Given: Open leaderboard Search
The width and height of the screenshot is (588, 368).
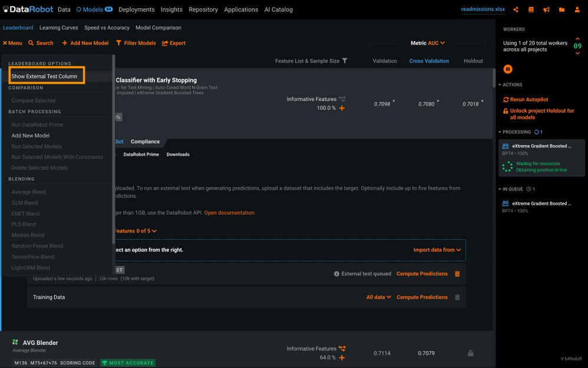Looking at the screenshot, I should (x=41, y=43).
